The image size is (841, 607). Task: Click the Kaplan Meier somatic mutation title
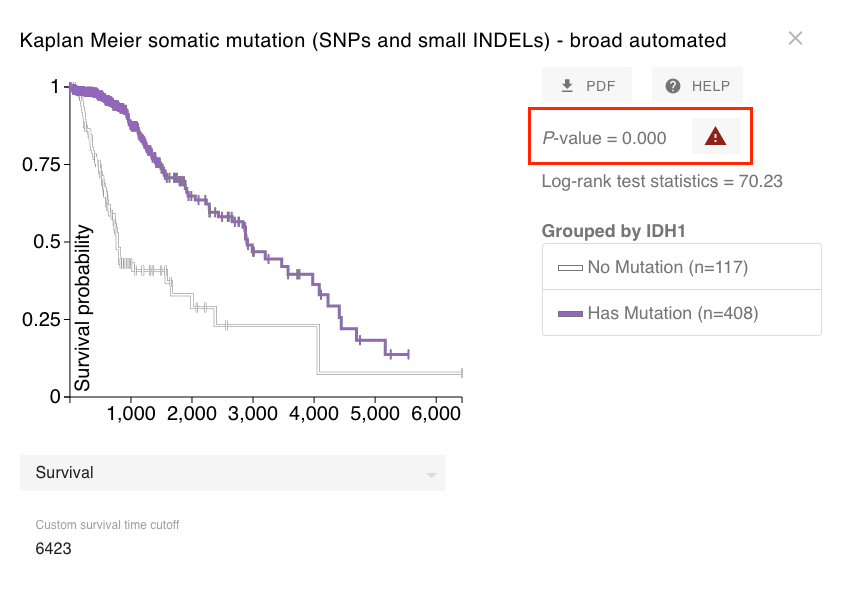(373, 41)
